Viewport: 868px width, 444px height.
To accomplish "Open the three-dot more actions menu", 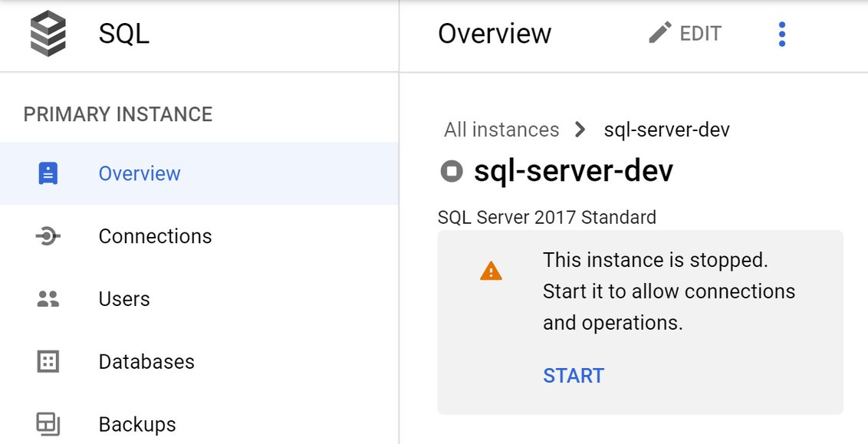I will tap(781, 35).
